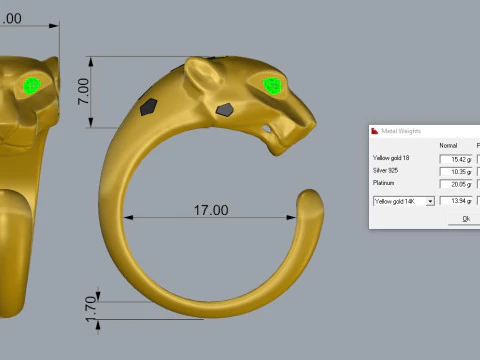
Task: Click the red Metal Weights dialog icon
Action: click(375, 131)
